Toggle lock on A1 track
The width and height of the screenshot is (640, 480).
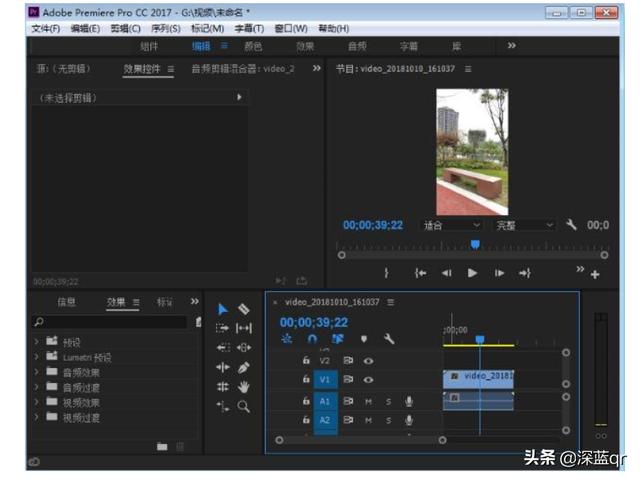(306, 401)
